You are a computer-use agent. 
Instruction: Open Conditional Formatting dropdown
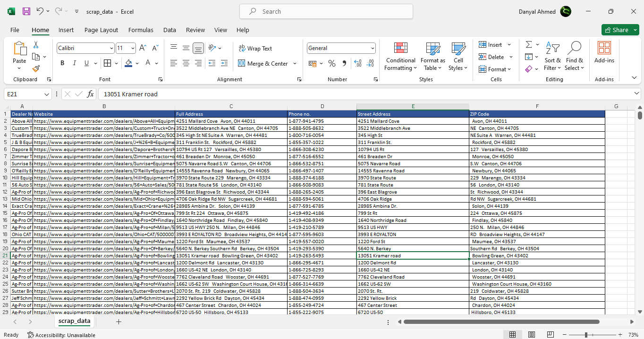[400, 56]
